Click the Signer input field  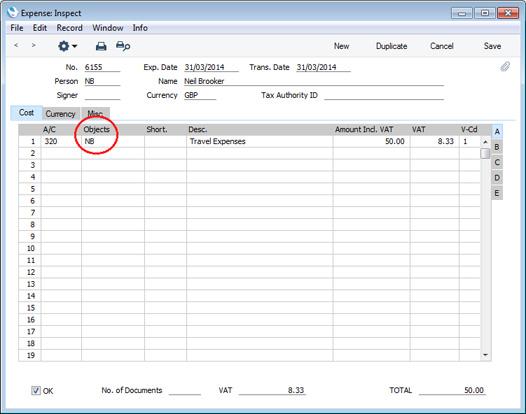point(102,95)
